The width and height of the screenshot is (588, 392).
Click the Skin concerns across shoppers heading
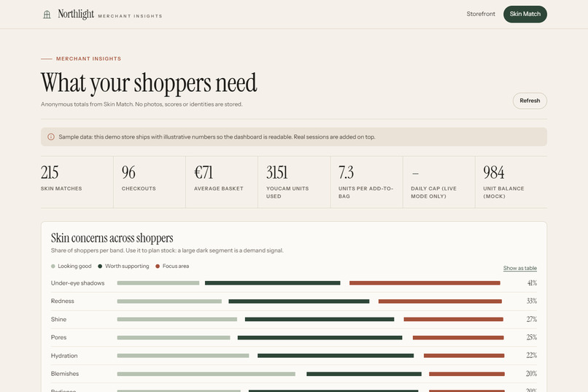[x=112, y=238]
